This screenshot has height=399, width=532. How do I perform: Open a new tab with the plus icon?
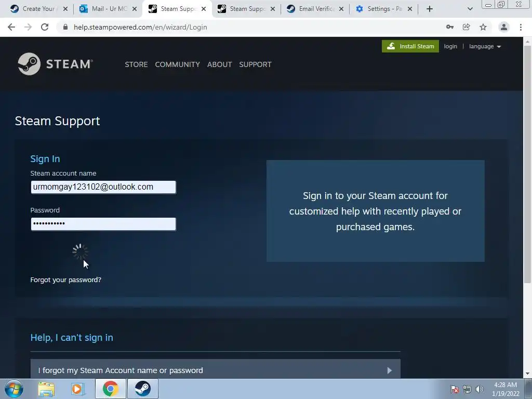point(430,9)
